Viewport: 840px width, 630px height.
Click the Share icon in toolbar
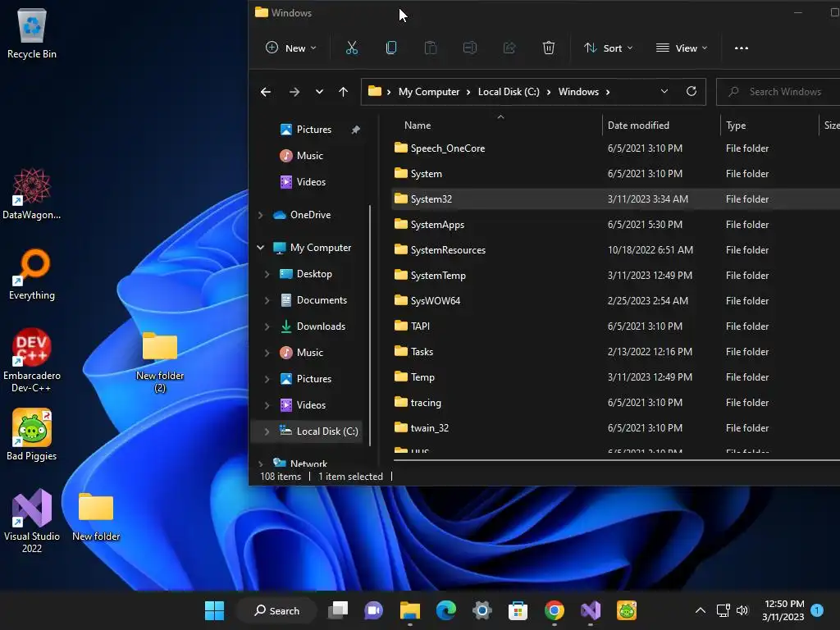point(509,48)
